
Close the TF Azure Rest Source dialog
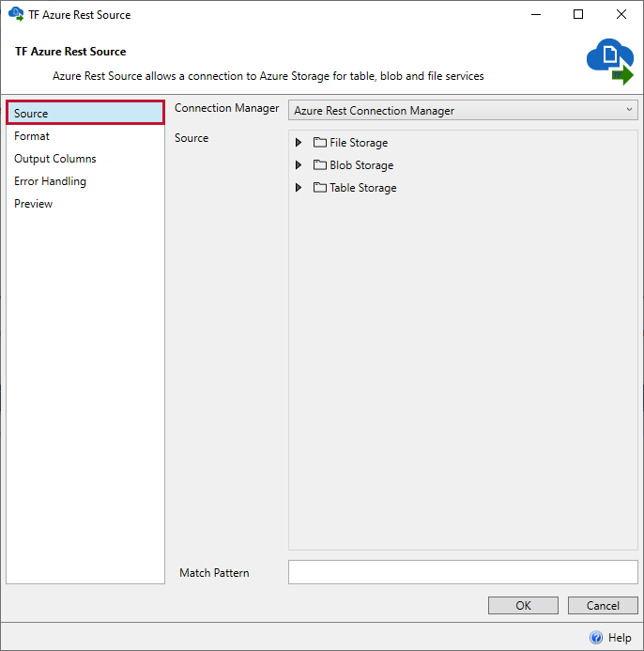tap(621, 14)
